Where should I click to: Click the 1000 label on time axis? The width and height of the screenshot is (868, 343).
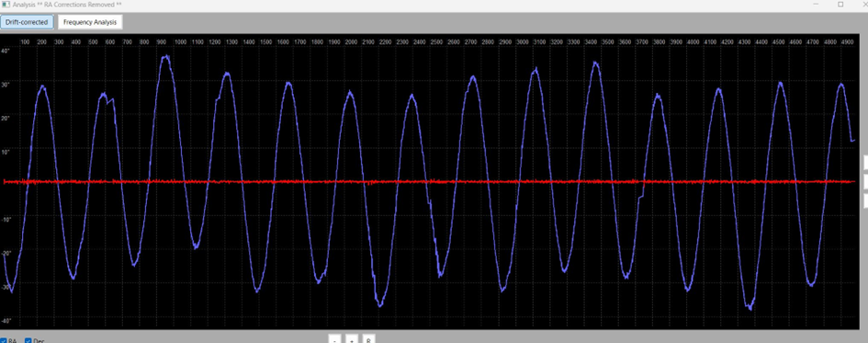click(180, 42)
